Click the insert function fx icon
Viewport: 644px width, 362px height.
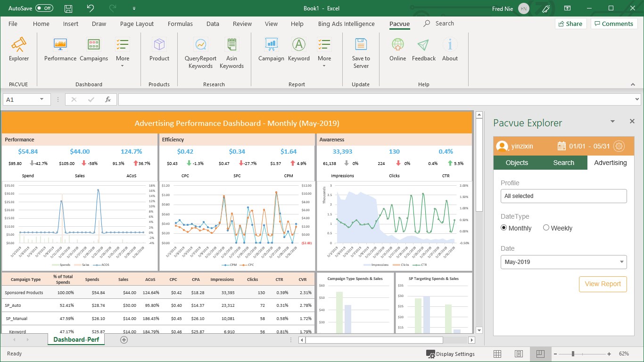[x=108, y=99]
